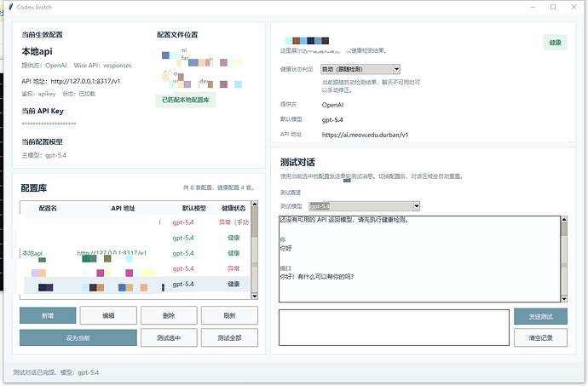
Task: Click the 清空记录 button
Action: 540,337
